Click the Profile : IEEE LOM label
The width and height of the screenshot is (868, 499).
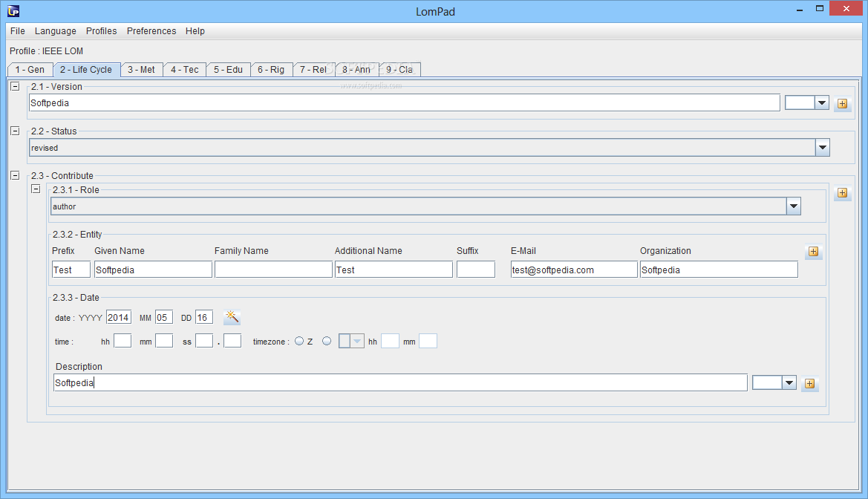[47, 51]
